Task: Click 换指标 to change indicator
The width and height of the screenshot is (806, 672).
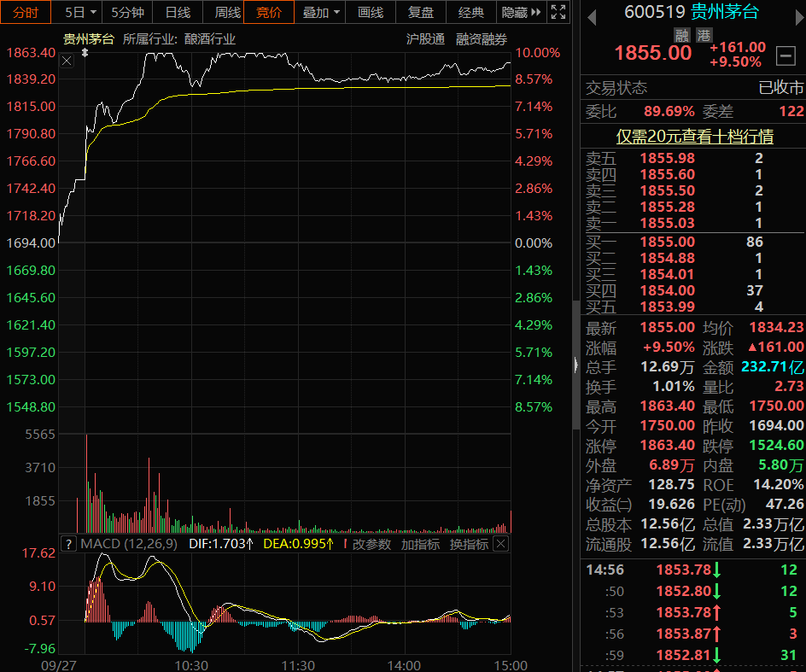Action: point(469,544)
